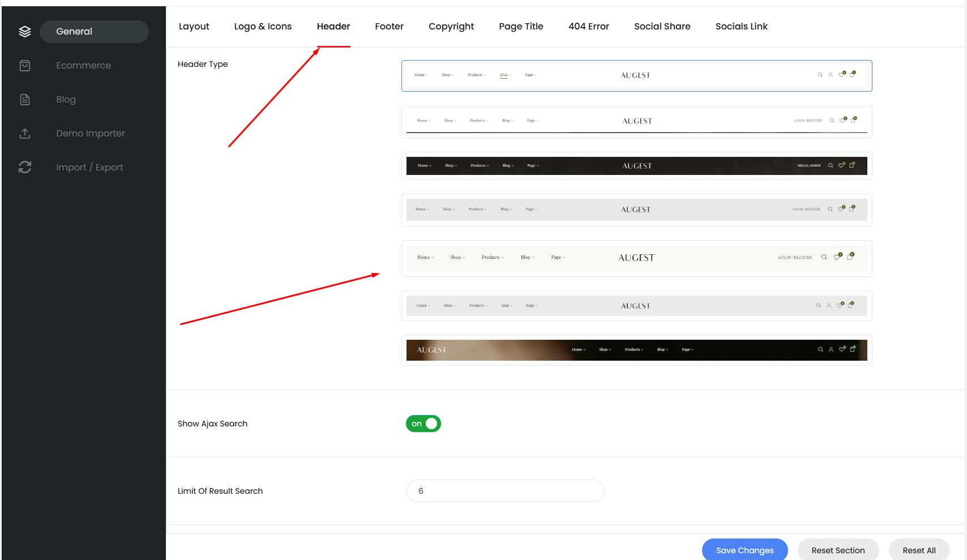Viewport: 967px width, 560px height.
Task: Click the Demo Importer upload icon
Action: pos(25,134)
